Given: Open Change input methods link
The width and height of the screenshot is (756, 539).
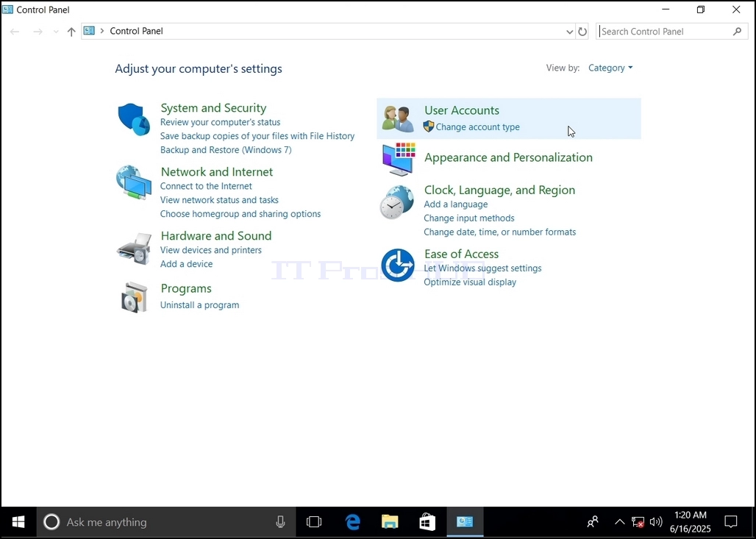Looking at the screenshot, I should [469, 218].
